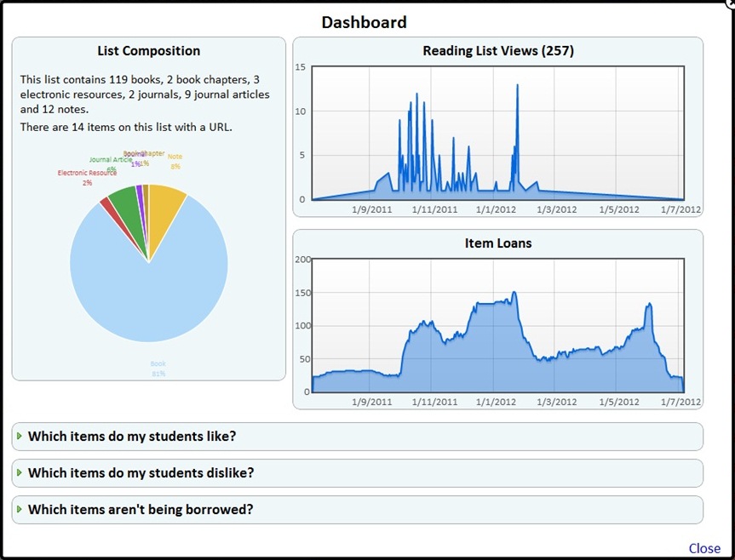Click the Dashboard title text
This screenshot has width=735, height=560.
[364, 22]
